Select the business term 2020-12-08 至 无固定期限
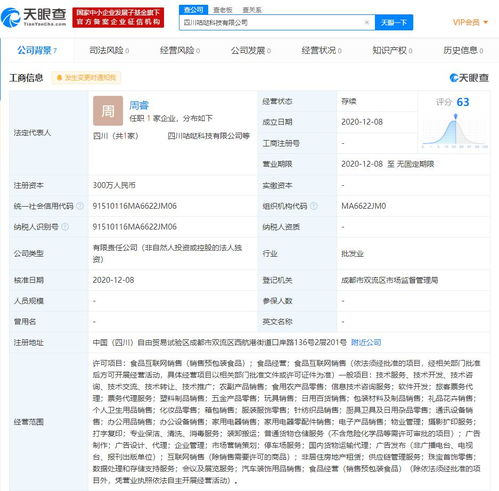 (388, 164)
